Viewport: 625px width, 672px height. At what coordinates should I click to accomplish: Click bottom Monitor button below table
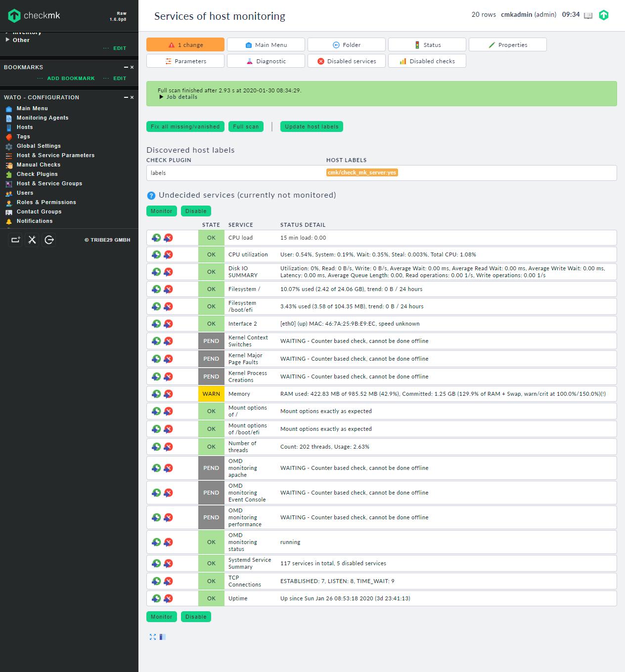tap(162, 617)
